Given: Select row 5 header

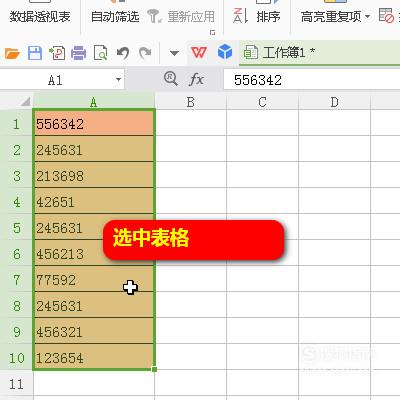Looking at the screenshot, I should (x=16, y=228).
